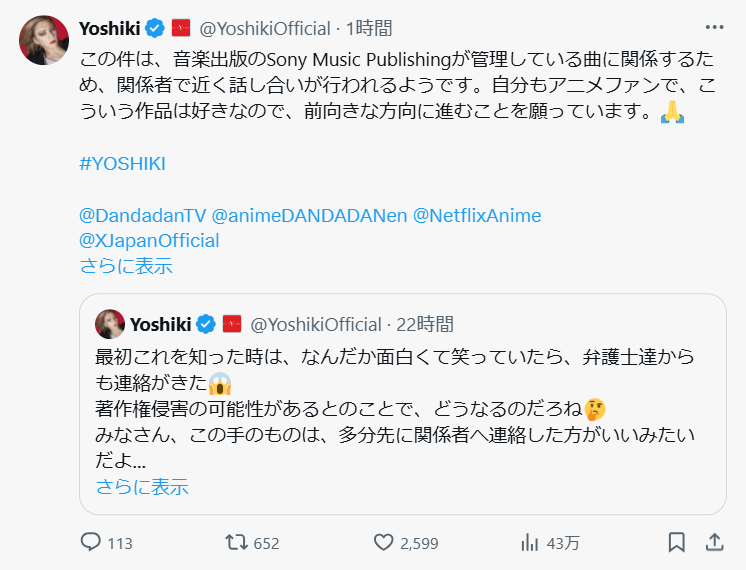Share the post via upload icon
Viewport: 746px width, 570px height.
[714, 542]
